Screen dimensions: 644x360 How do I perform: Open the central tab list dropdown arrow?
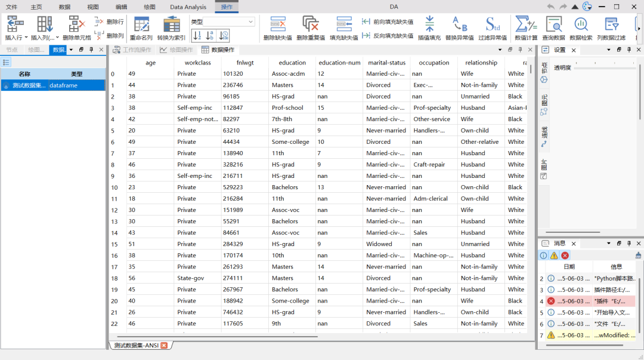click(500, 50)
